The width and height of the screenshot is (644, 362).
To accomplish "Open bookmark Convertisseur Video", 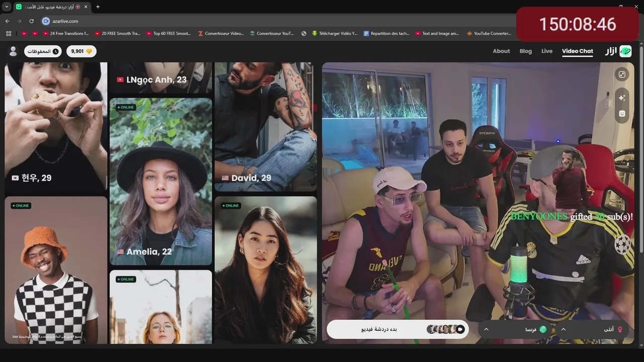I will pos(221,34).
